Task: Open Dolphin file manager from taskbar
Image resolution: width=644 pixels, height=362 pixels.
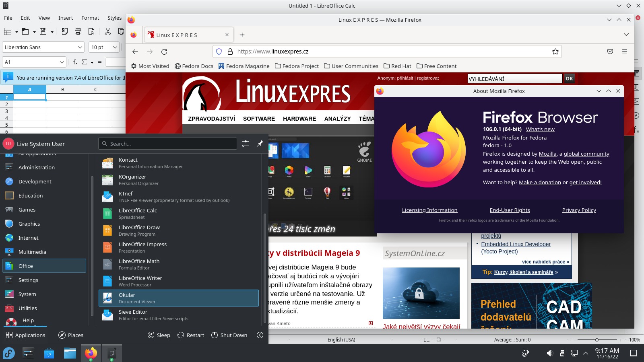Action: tap(70, 354)
